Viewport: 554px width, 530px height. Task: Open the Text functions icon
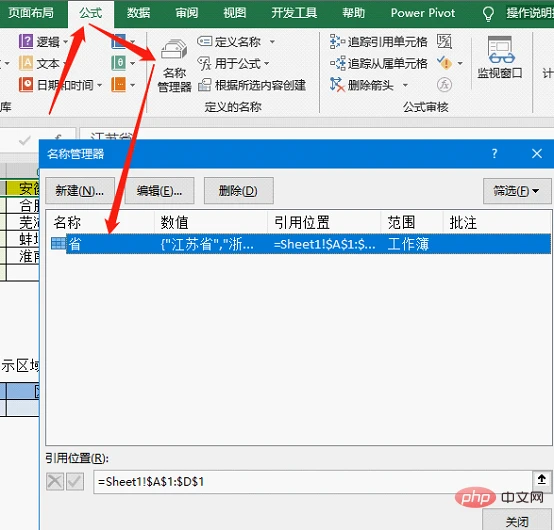point(26,64)
